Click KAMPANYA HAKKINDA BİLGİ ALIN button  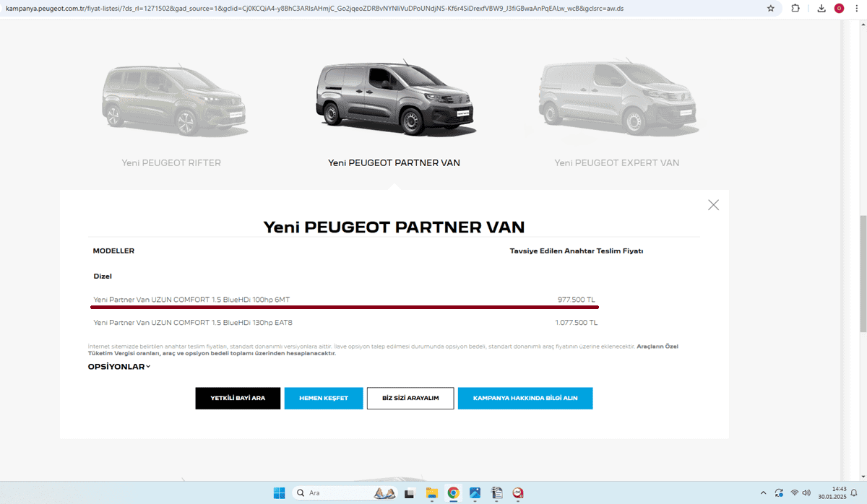click(x=525, y=399)
